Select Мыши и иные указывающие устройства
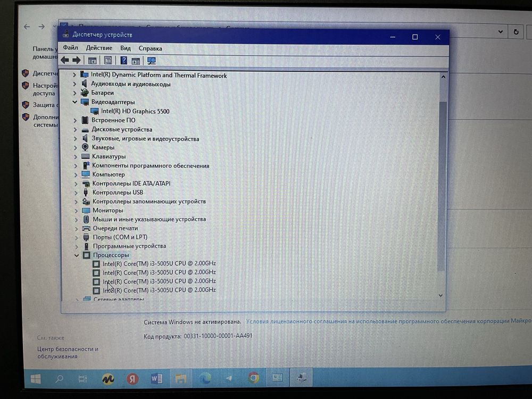The height and width of the screenshot is (399, 532). 149,219
